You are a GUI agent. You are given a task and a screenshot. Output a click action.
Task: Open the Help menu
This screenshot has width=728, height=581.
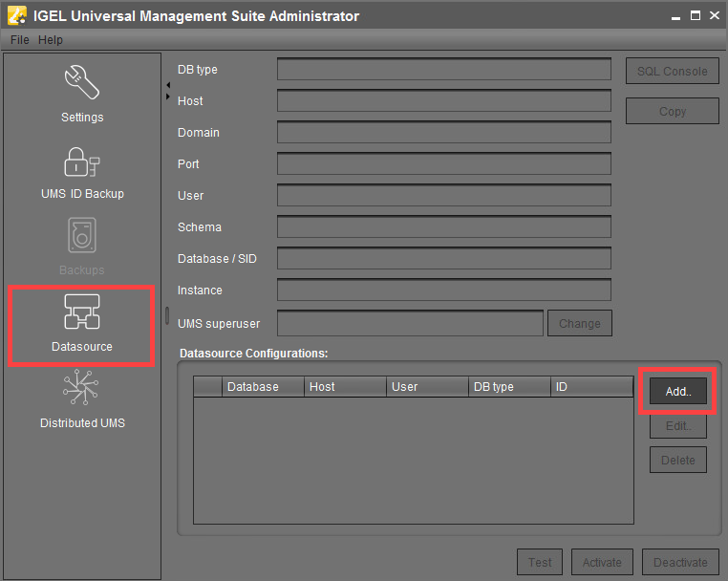[51, 40]
